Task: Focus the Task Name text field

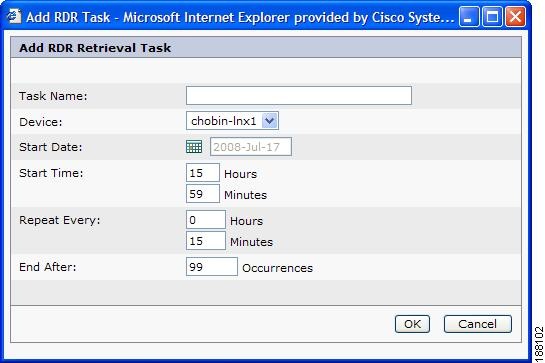Action: coord(299,96)
